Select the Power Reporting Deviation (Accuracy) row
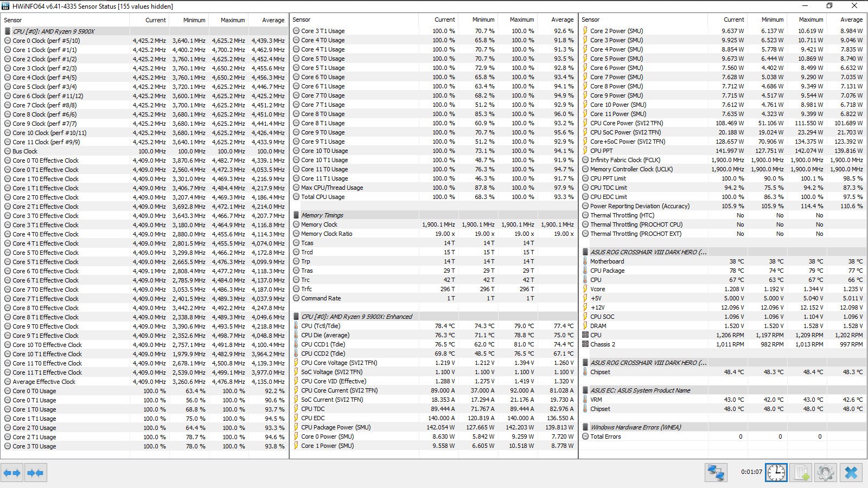Screen dimensions: 868x488 click(723, 206)
